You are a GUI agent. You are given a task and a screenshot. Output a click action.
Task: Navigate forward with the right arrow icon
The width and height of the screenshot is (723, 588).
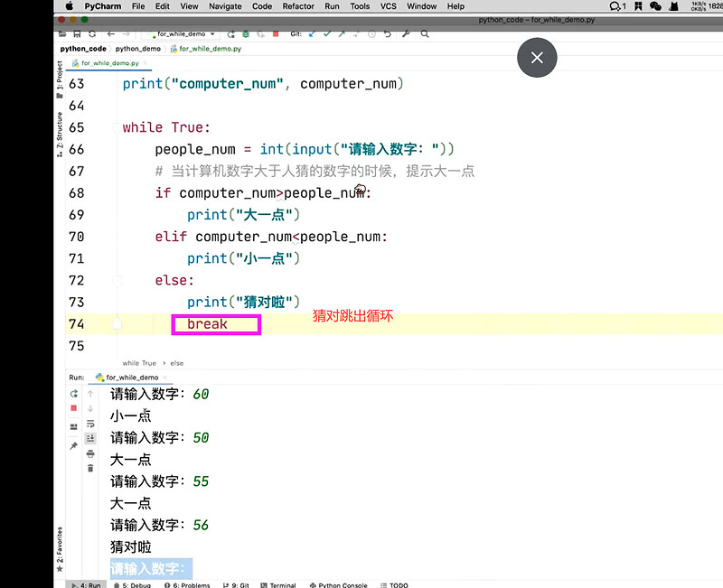[x=126, y=34]
